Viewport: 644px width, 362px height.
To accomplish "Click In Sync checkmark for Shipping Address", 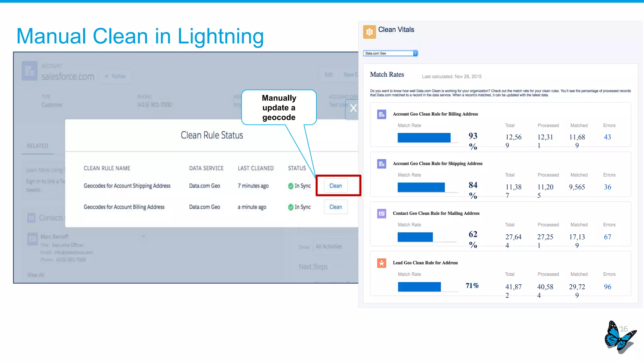I will coord(291,186).
